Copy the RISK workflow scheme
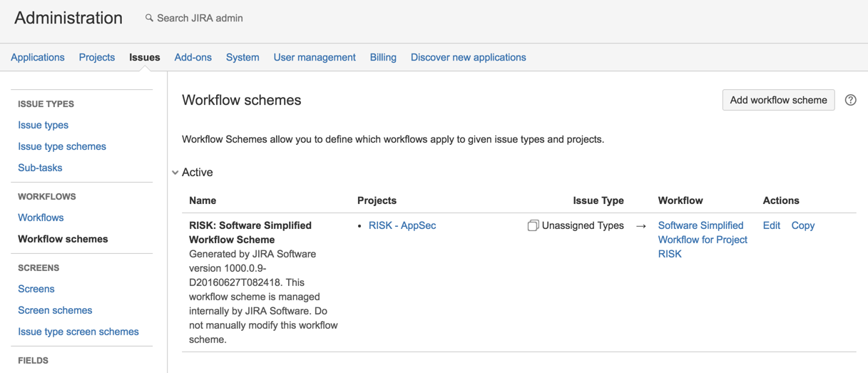Viewport: 868px width, 373px height. [x=802, y=225]
